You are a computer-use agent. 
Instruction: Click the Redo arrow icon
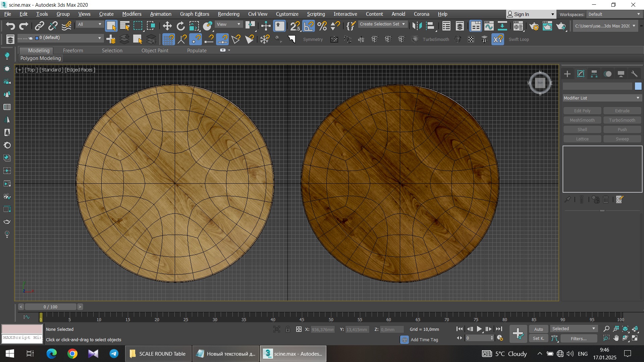pos(24,26)
